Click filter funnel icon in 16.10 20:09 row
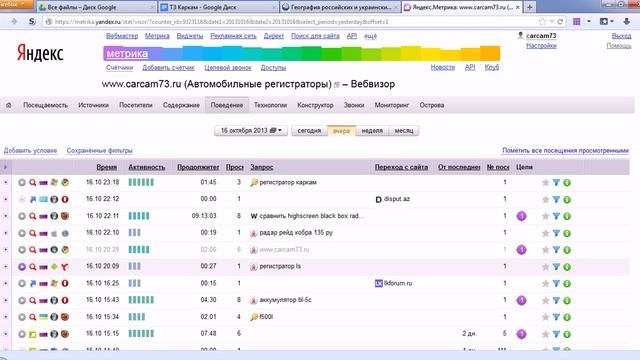 (556, 267)
